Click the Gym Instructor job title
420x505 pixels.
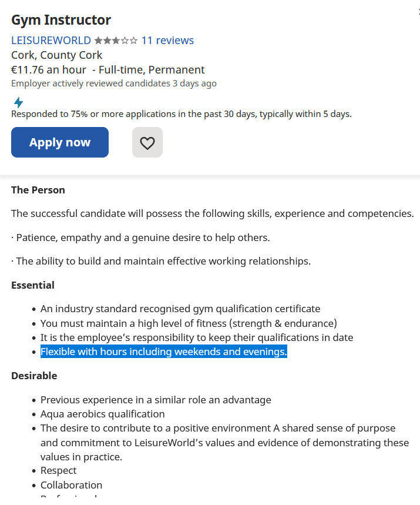(60, 19)
